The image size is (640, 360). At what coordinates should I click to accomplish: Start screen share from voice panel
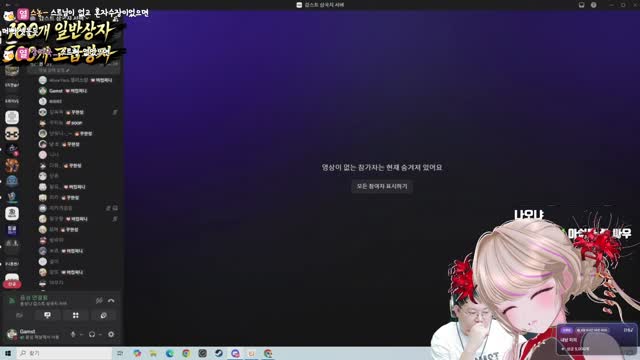[x=47, y=316]
